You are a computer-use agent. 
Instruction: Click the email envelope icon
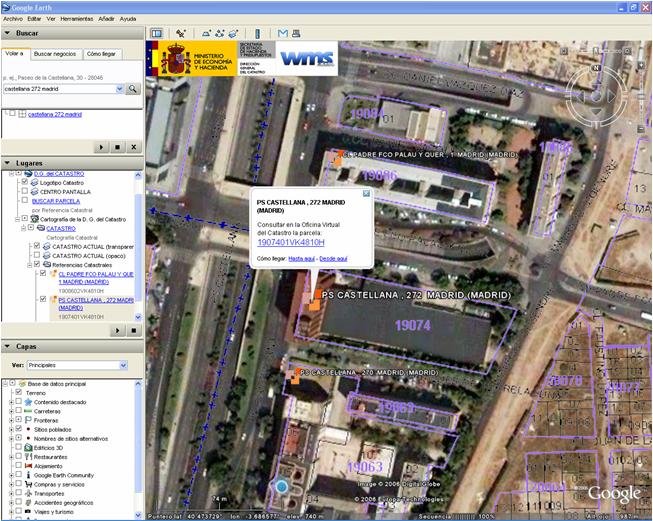click(283, 33)
